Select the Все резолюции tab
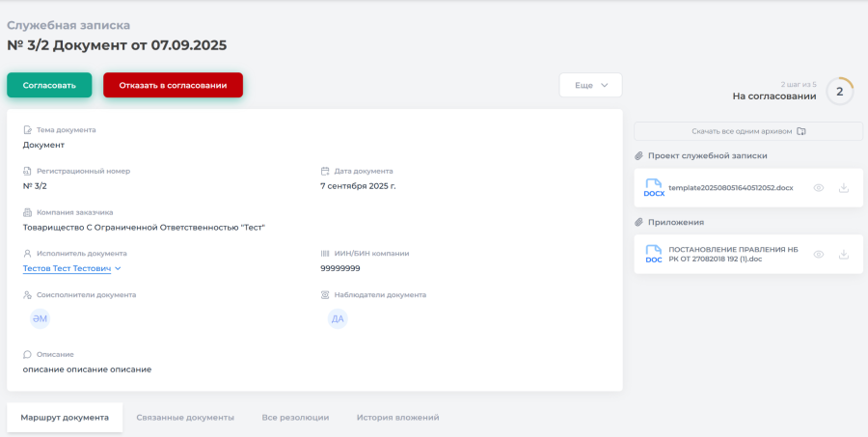This screenshot has width=868, height=437. (x=295, y=418)
